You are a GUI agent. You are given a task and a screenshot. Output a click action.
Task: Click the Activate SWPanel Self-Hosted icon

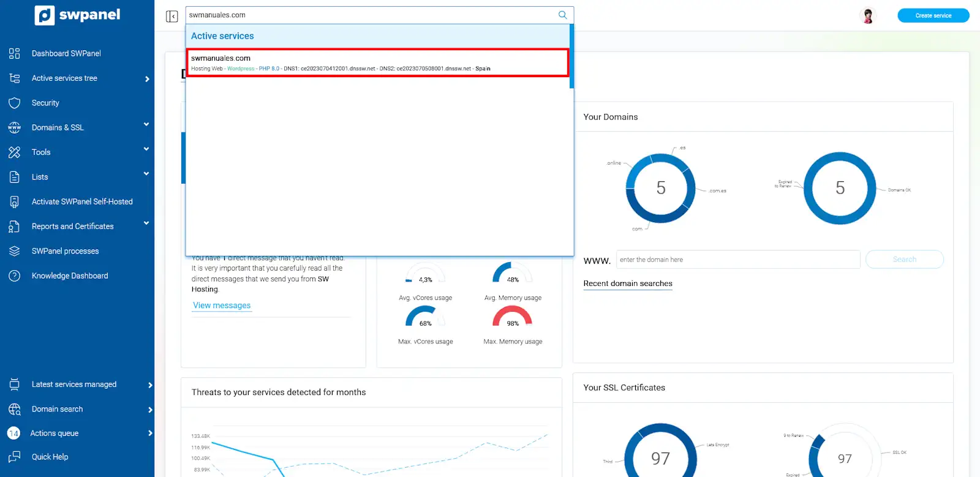[15, 201]
